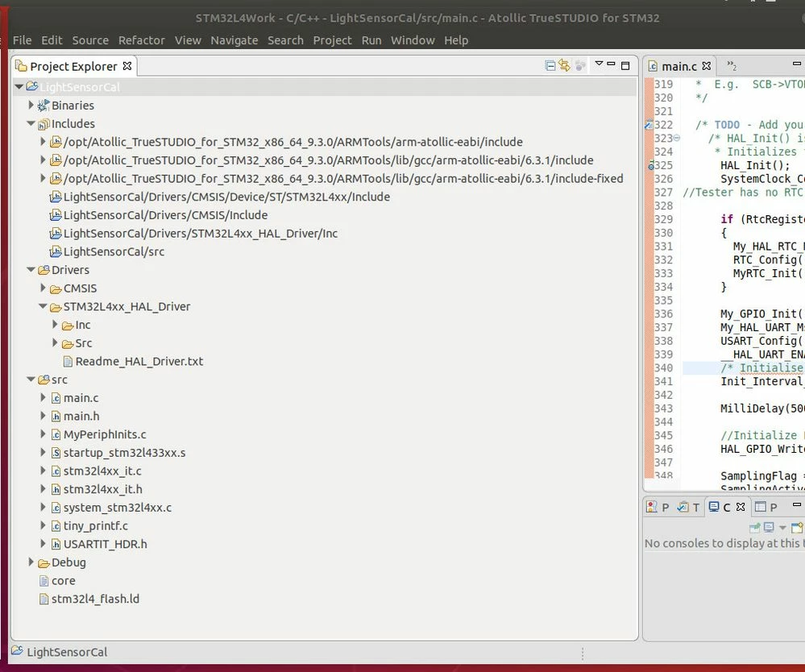The width and height of the screenshot is (805, 672).
Task: Toggle fold marker at line 323
Action: [x=677, y=138]
